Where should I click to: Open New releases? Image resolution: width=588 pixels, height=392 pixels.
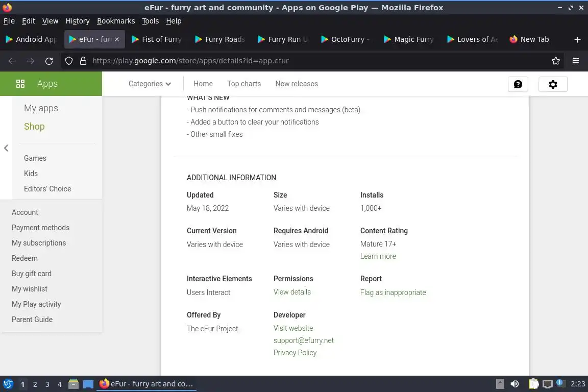(296, 84)
